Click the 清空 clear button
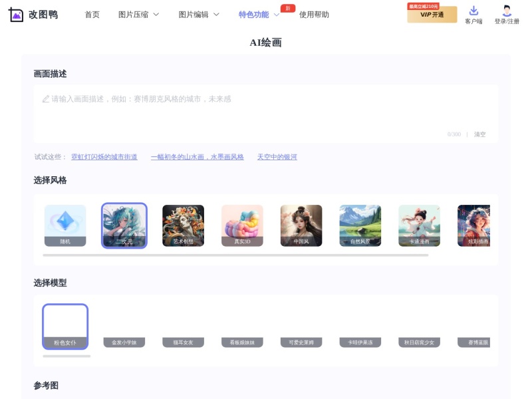Viewport: 532px width, 399px height. pos(479,134)
